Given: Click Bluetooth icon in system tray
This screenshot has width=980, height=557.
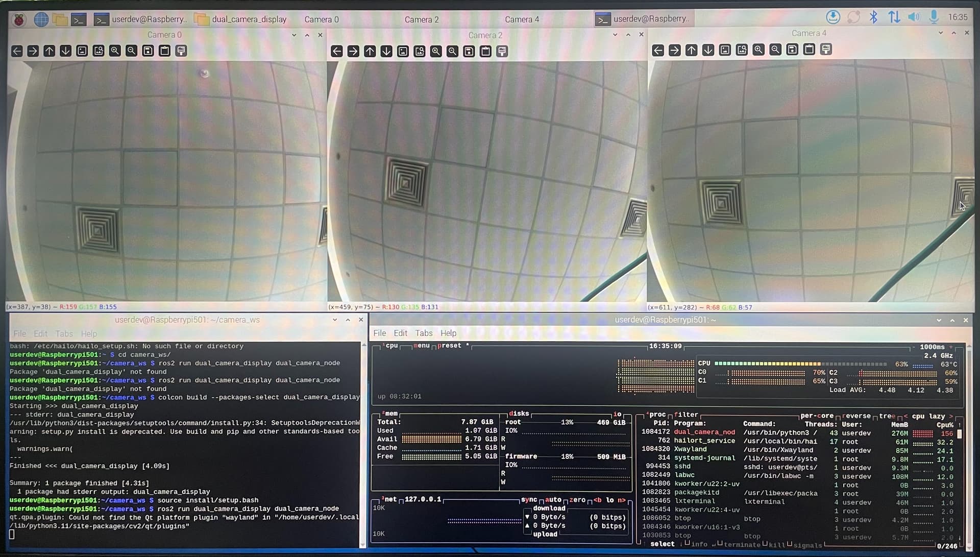Looking at the screenshot, I should tap(873, 17).
